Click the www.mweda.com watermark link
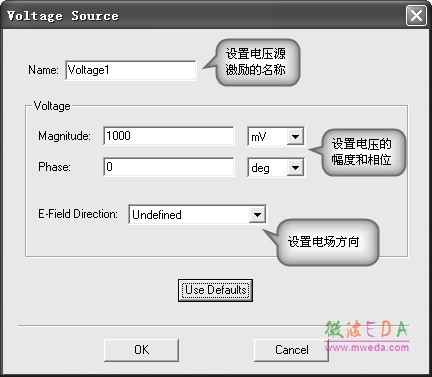The height and width of the screenshot is (377, 432). pyautogui.click(x=367, y=348)
